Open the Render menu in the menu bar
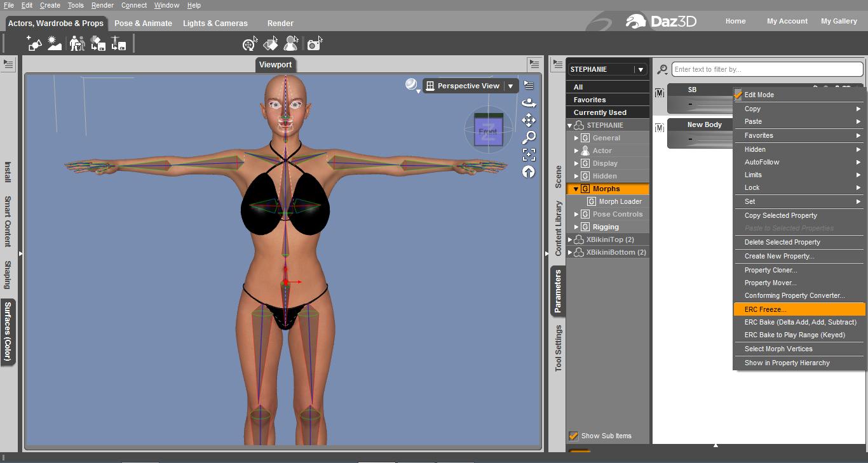This screenshot has width=868, height=463. tap(102, 5)
